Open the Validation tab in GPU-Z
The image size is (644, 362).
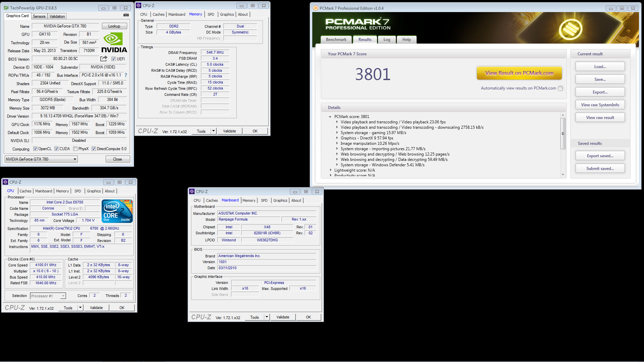tap(57, 16)
